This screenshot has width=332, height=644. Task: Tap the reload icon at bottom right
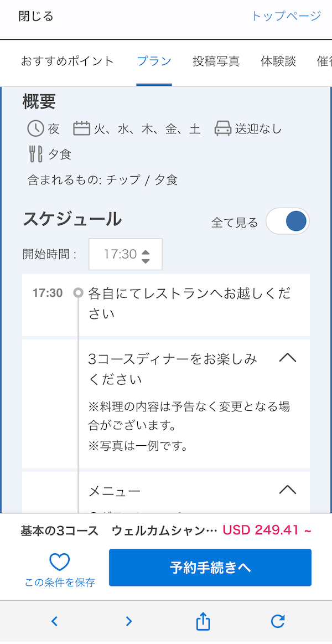[x=277, y=621]
